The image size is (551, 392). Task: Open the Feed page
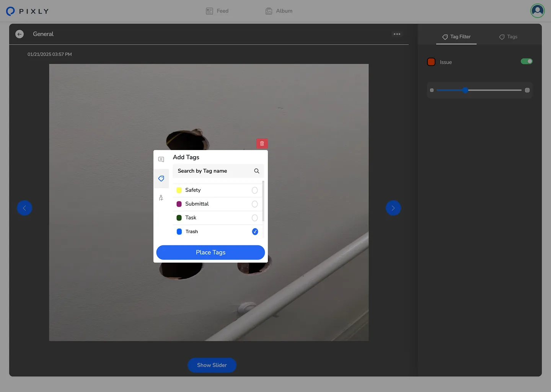coord(217,11)
